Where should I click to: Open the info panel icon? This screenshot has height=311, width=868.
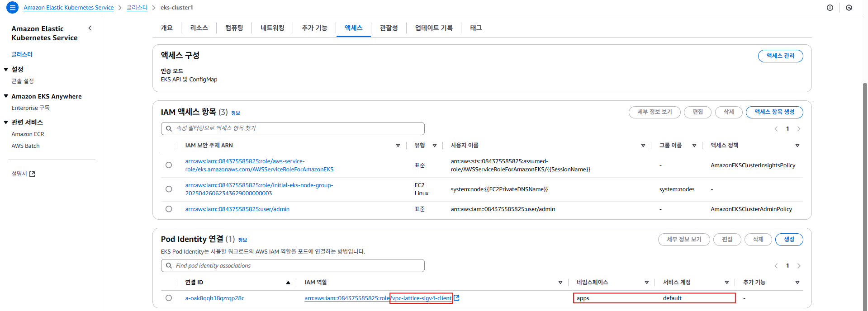[x=830, y=8]
